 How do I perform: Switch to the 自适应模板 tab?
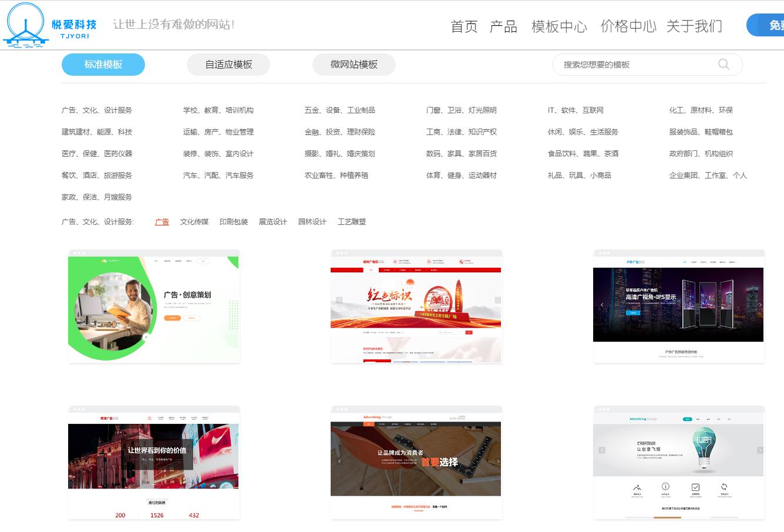[x=228, y=65]
